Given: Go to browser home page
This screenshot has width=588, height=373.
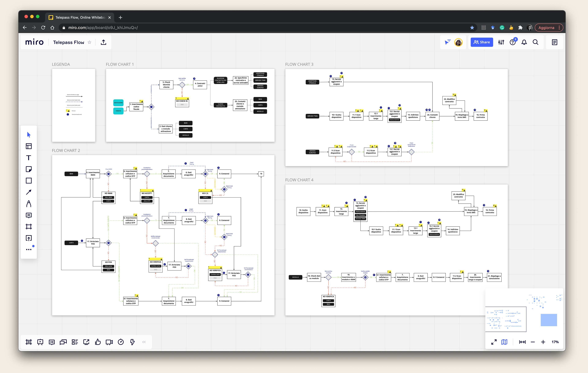Looking at the screenshot, I should [x=52, y=28].
